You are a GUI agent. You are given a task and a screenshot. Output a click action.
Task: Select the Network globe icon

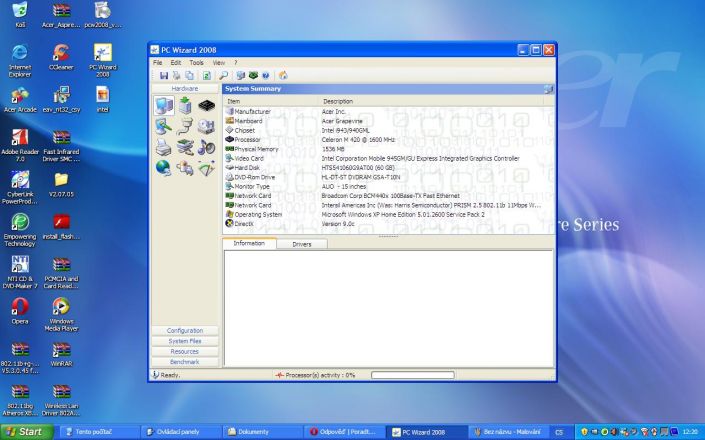coord(164,168)
